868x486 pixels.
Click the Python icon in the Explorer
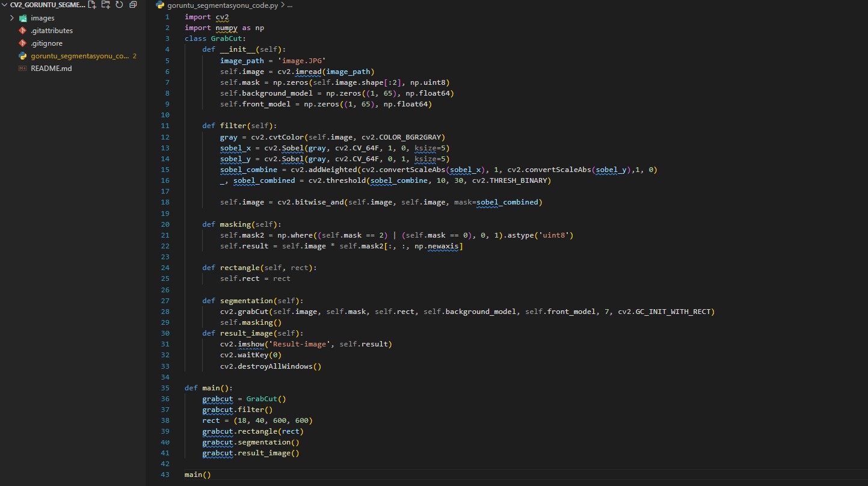click(23, 56)
